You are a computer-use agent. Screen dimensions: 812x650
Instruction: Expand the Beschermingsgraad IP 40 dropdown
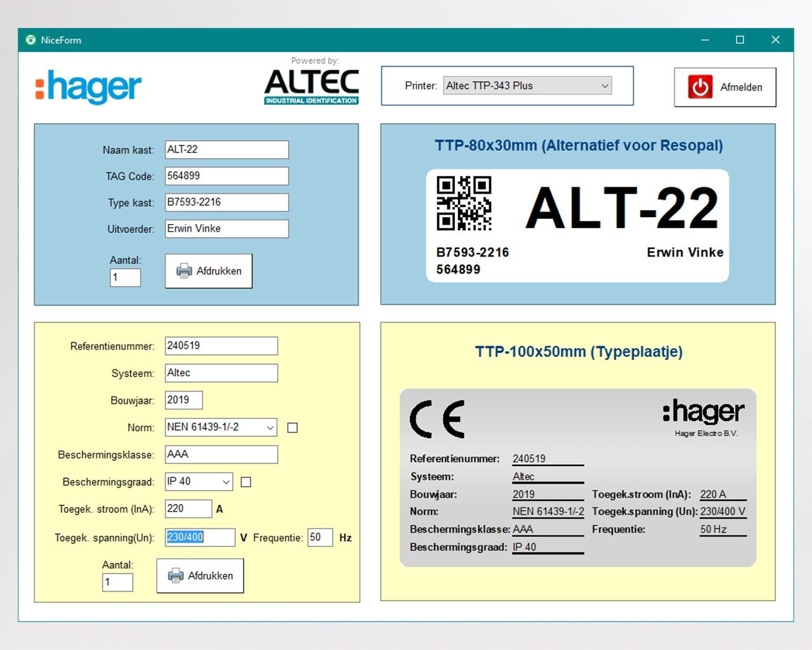[226, 482]
